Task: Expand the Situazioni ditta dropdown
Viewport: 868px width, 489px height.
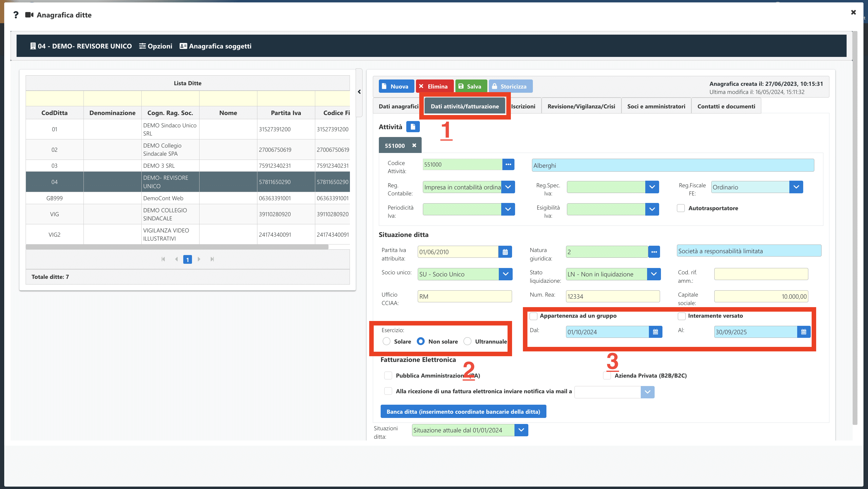Action: 521,430
